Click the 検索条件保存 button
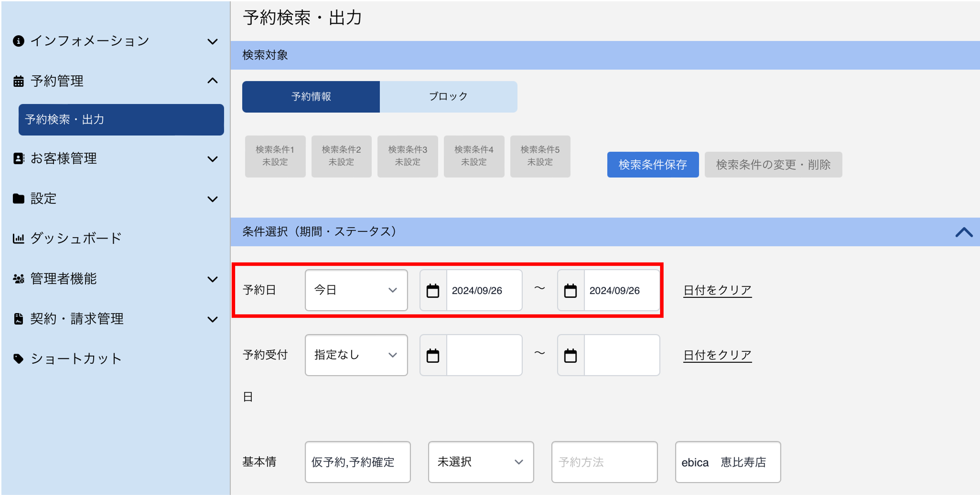Image resolution: width=980 pixels, height=495 pixels. pyautogui.click(x=653, y=165)
